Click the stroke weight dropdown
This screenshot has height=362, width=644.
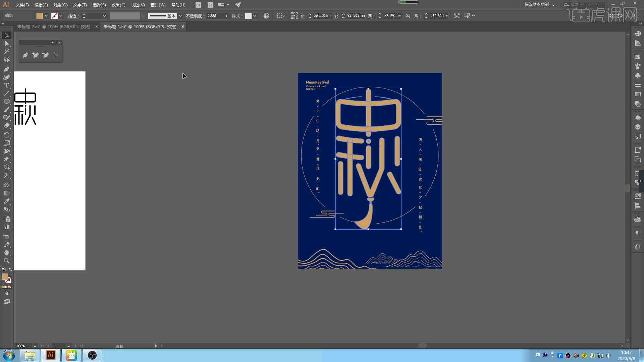tap(104, 15)
